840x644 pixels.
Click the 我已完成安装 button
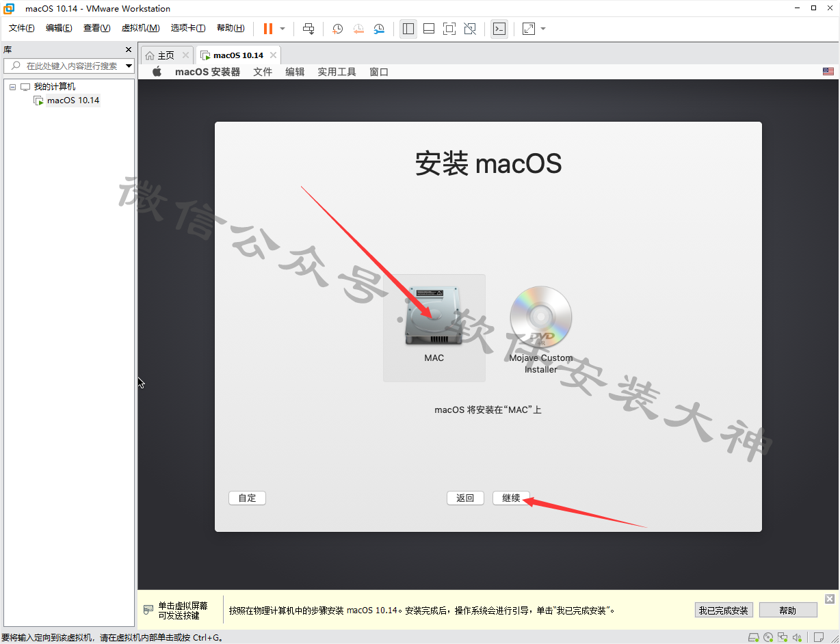(723, 611)
